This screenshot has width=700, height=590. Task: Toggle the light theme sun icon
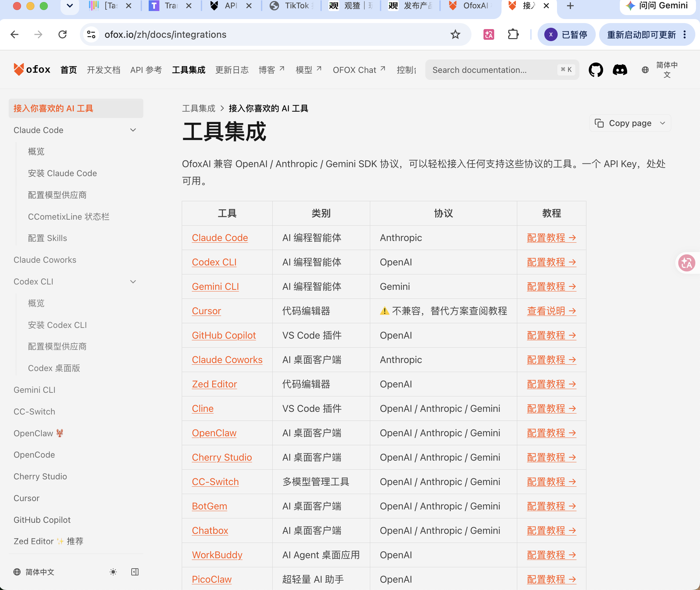113,572
